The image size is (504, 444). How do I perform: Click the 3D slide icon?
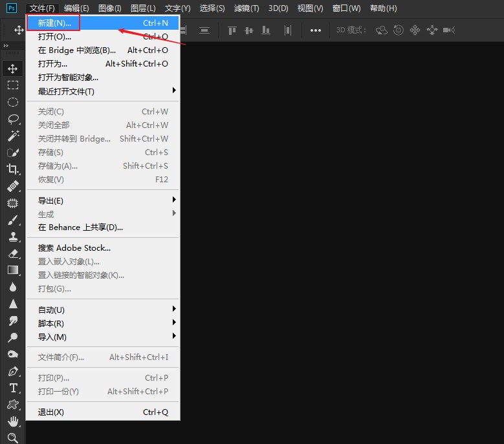coord(432,30)
